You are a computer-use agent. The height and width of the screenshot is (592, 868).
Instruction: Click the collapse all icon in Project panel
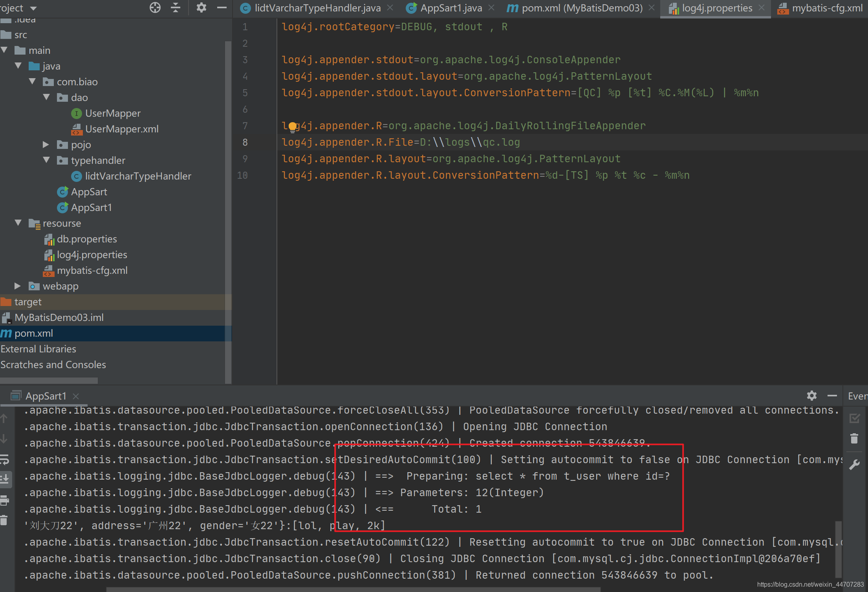[x=176, y=7]
